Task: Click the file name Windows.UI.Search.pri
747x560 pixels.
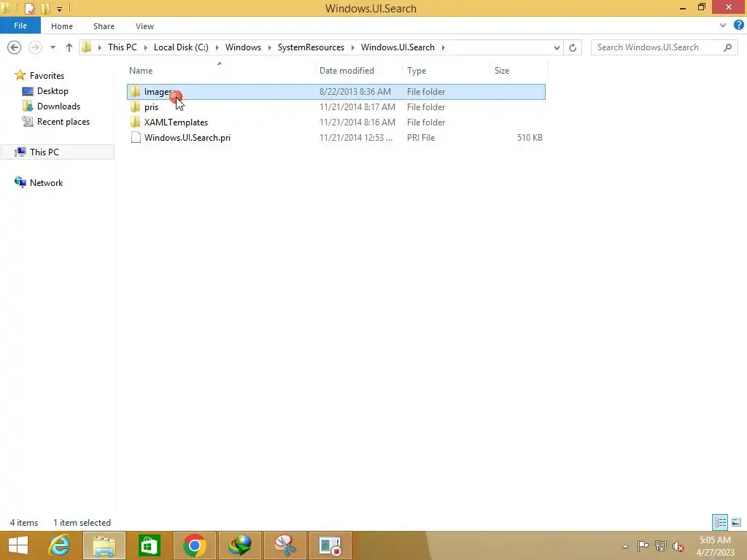Action: (187, 138)
